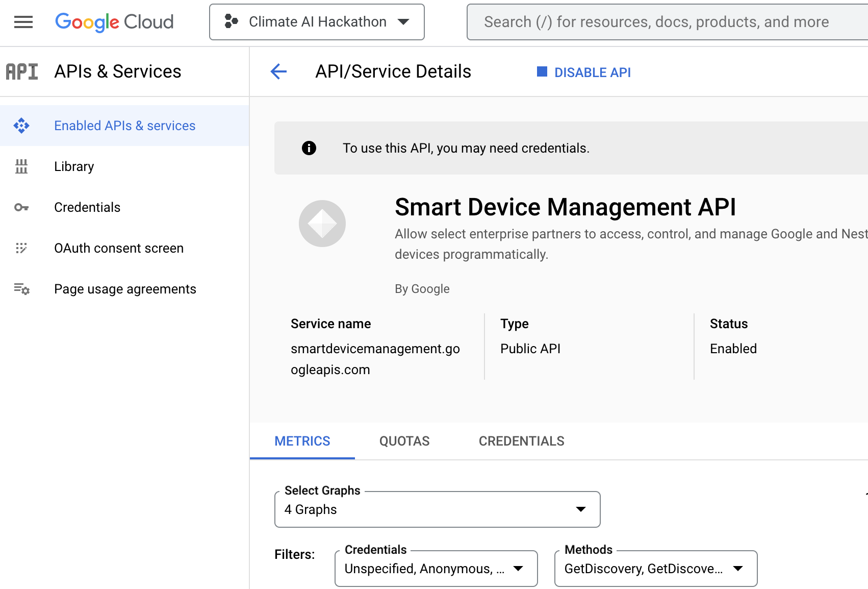Open the Methods filter dropdown

point(655,569)
